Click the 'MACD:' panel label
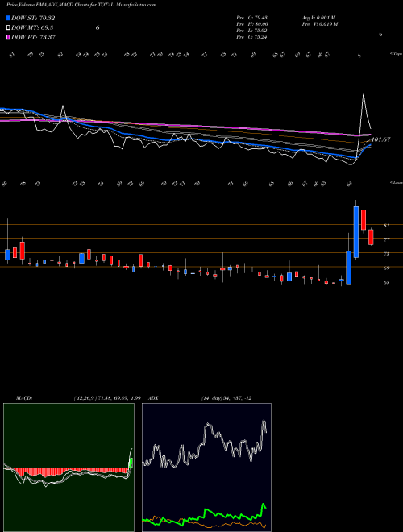The height and width of the screenshot is (532, 403). click(x=24, y=398)
